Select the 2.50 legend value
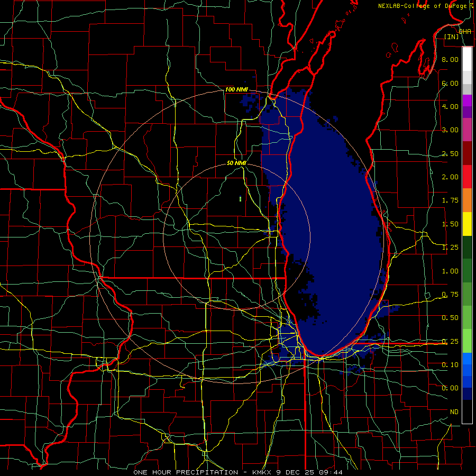Viewport: 476px width, 476px height. point(450,153)
